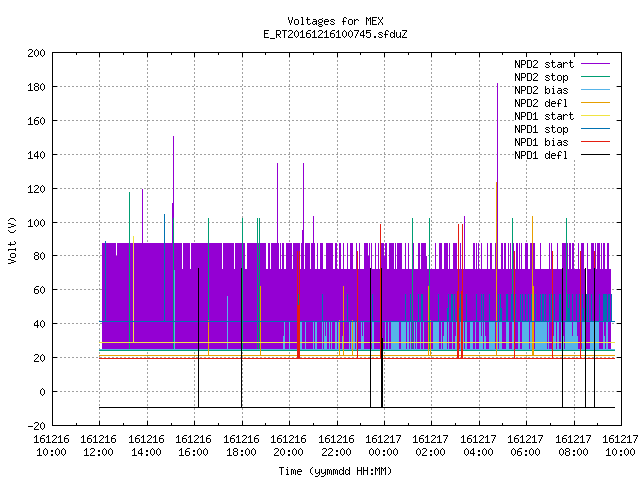Click the -20 y-axis tick label
The width and height of the screenshot is (640, 480).
[36, 426]
